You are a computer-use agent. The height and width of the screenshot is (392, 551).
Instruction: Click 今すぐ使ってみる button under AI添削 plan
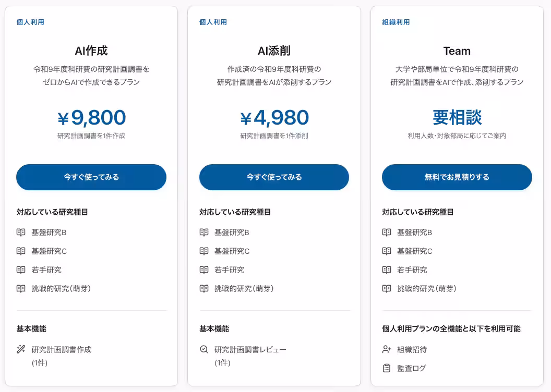click(274, 177)
